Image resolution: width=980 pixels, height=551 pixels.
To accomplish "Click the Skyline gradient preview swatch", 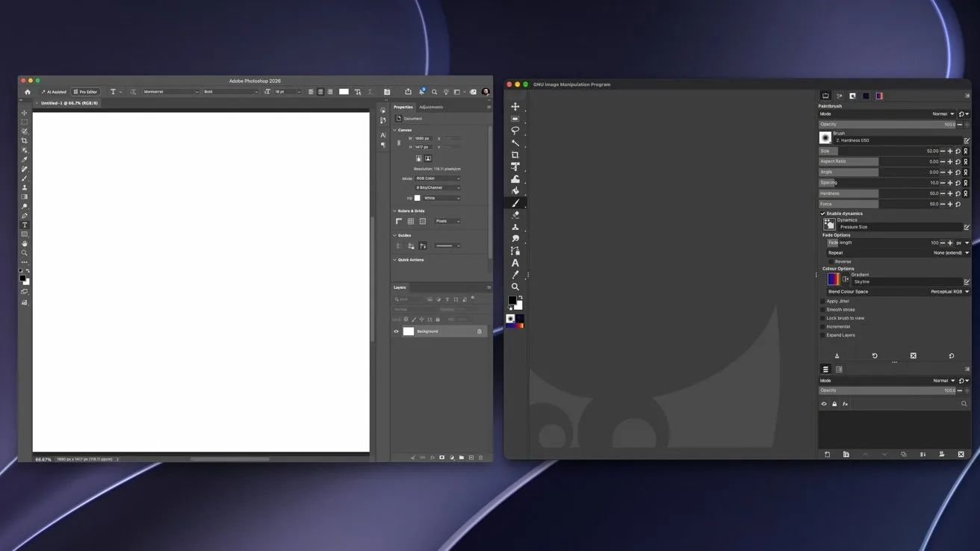I will pyautogui.click(x=833, y=279).
